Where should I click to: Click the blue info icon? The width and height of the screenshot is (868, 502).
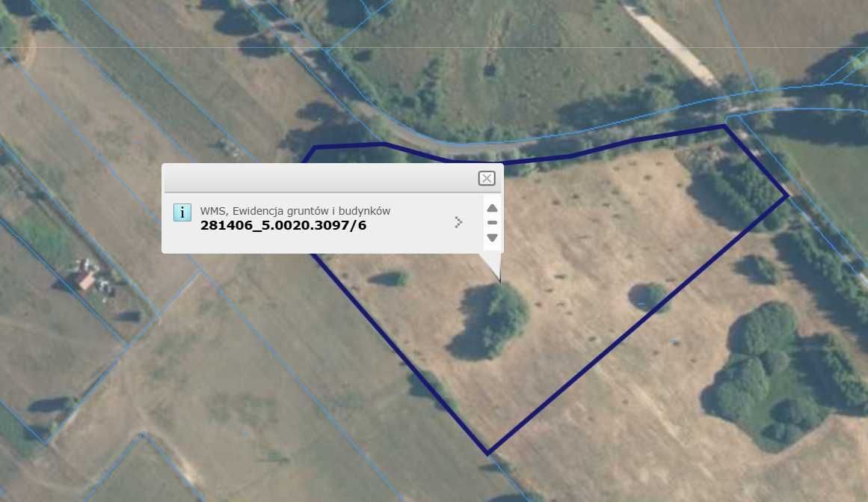click(182, 212)
